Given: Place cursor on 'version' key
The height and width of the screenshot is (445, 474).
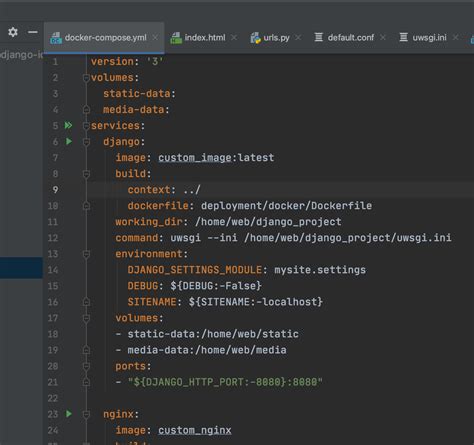Looking at the screenshot, I should click(x=112, y=62).
